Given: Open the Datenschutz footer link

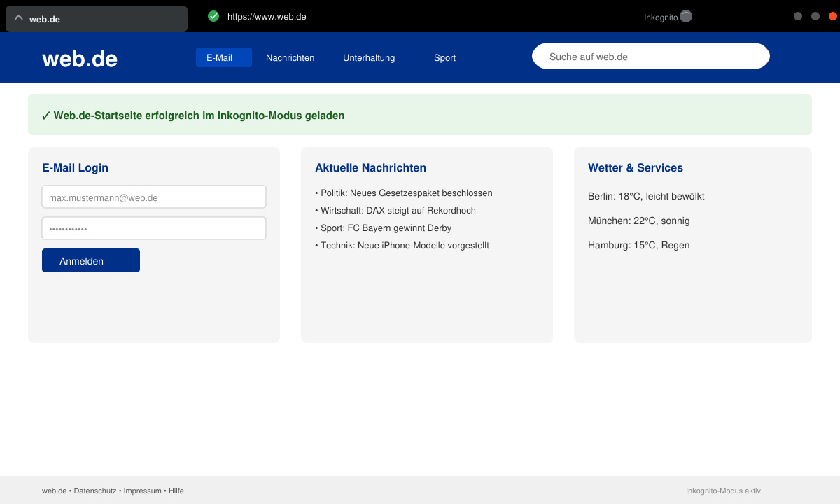Looking at the screenshot, I should [x=95, y=491].
